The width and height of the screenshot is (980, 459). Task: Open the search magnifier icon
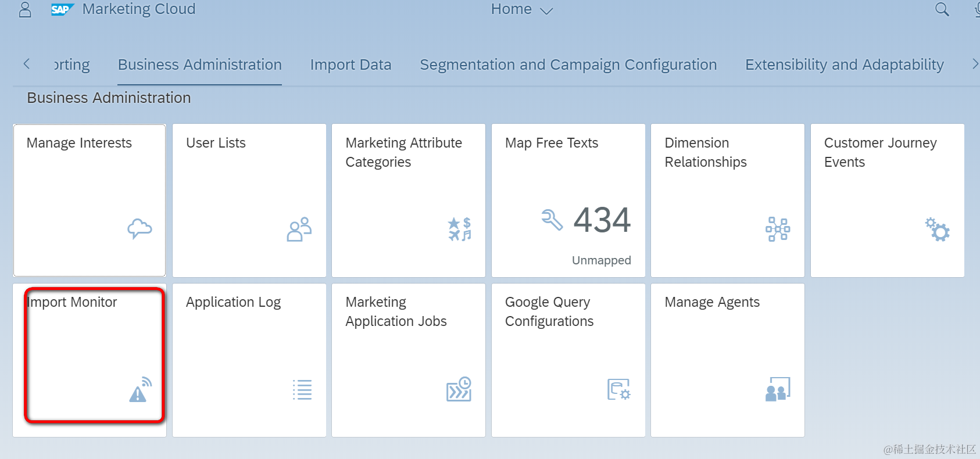[942, 9]
